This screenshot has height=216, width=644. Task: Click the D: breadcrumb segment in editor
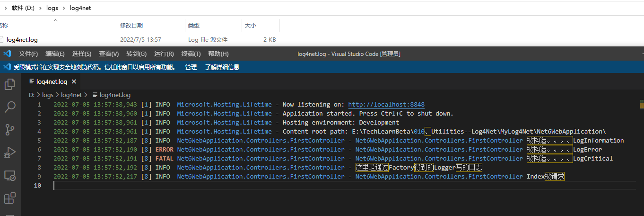coord(32,95)
